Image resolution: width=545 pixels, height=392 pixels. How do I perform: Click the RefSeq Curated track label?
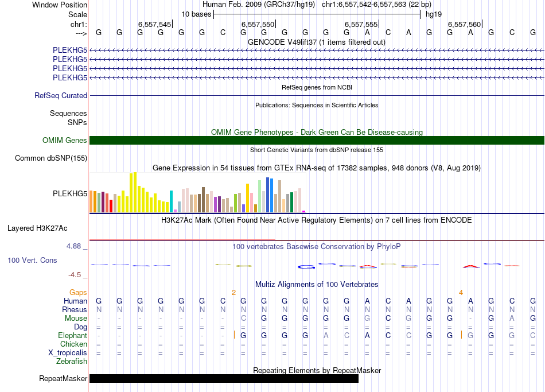[x=61, y=96]
